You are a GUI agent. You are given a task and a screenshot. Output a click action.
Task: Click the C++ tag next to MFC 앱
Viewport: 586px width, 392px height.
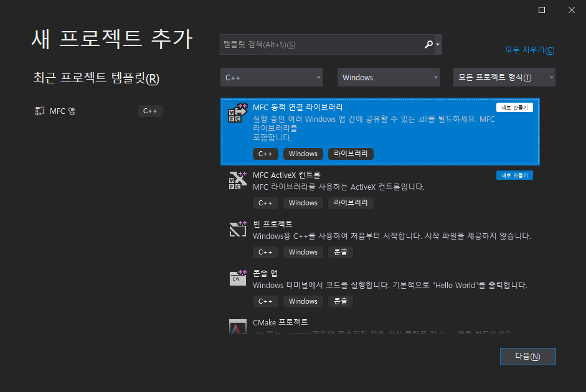[x=150, y=111]
